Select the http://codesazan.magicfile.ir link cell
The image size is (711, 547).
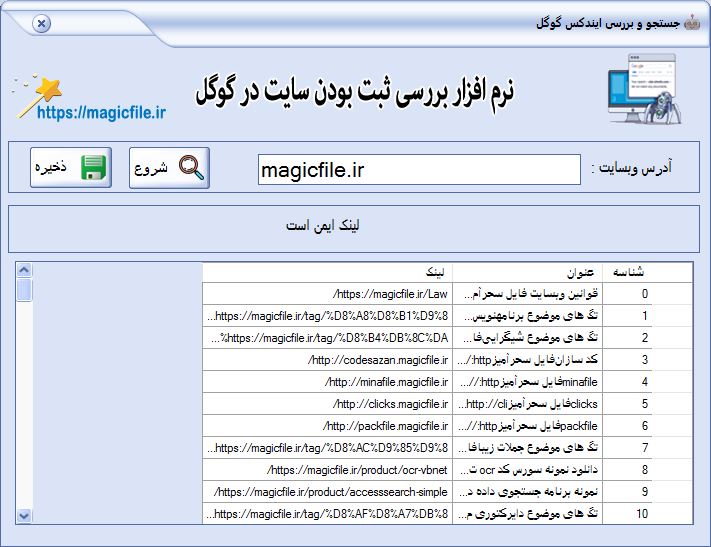[327, 360]
